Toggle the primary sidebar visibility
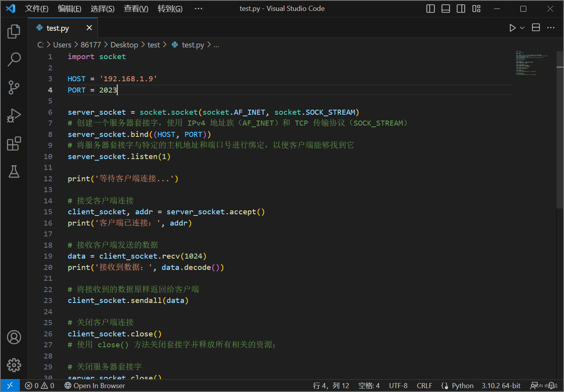Viewport: 564px width, 392px height. click(x=430, y=8)
